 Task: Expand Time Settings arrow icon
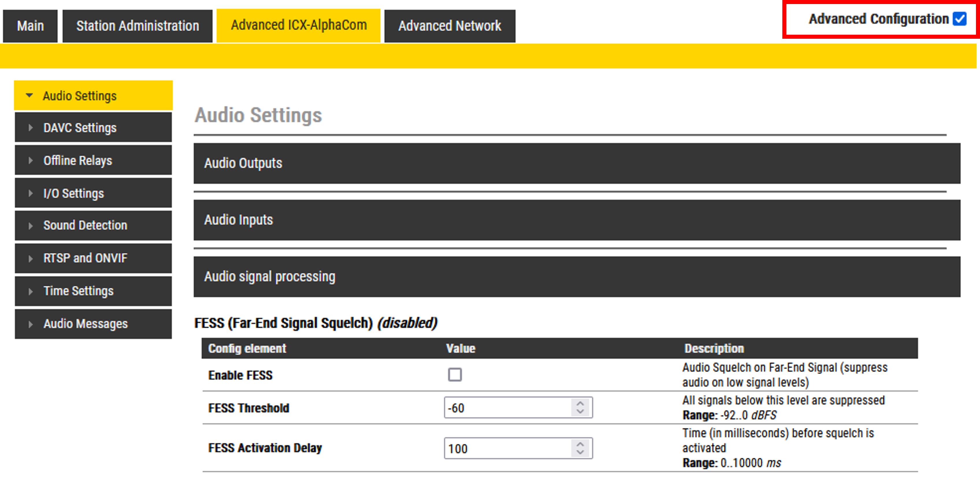tap(30, 292)
